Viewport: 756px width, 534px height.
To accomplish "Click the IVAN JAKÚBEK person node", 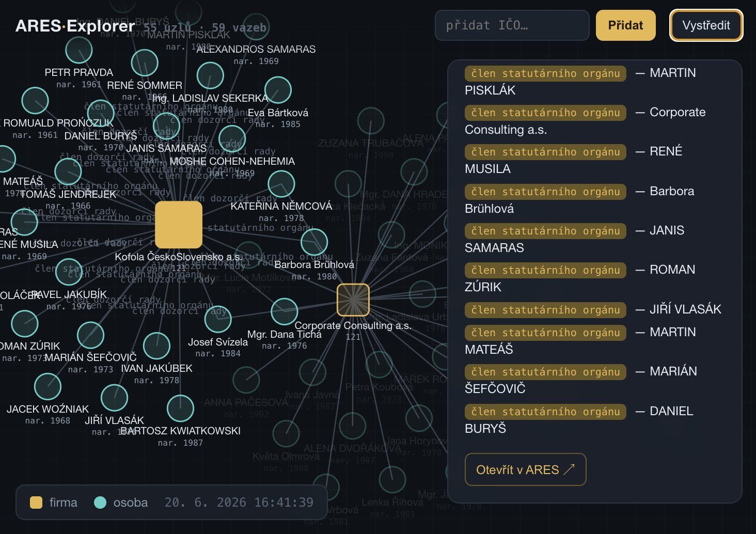I will 157,346.
